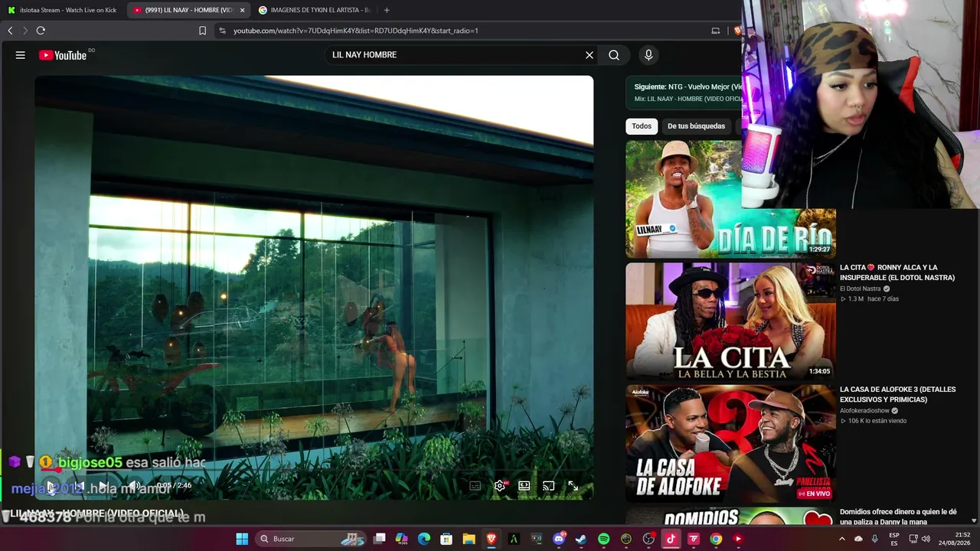Open TikTok from the taskbar
The width and height of the screenshot is (980, 551).
(x=671, y=539)
